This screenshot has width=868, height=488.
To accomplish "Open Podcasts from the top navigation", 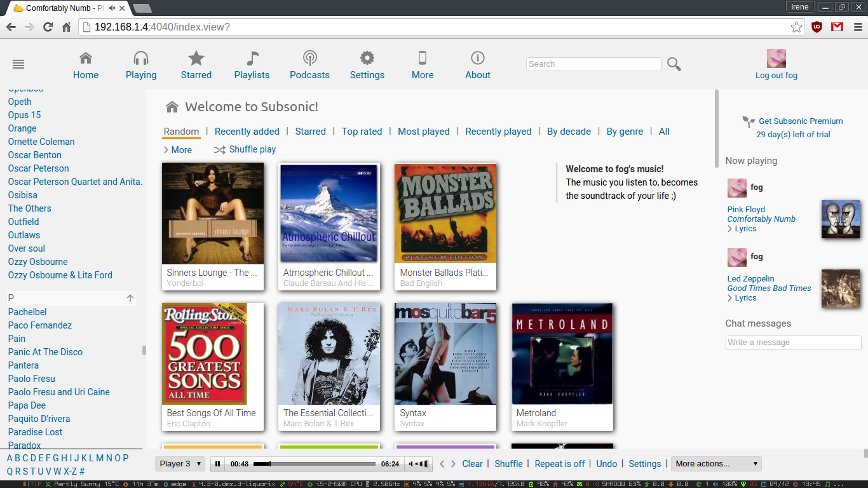I will tap(309, 65).
